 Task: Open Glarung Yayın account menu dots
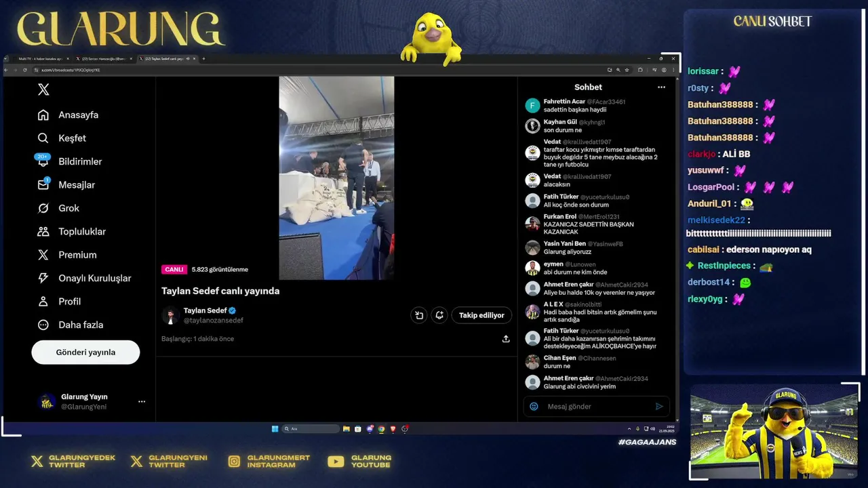click(x=142, y=401)
